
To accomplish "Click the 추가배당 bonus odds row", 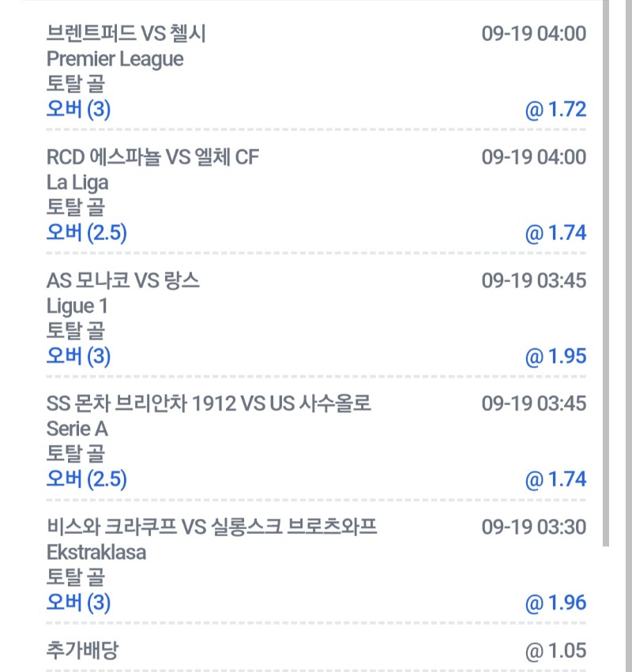I will (316, 651).
